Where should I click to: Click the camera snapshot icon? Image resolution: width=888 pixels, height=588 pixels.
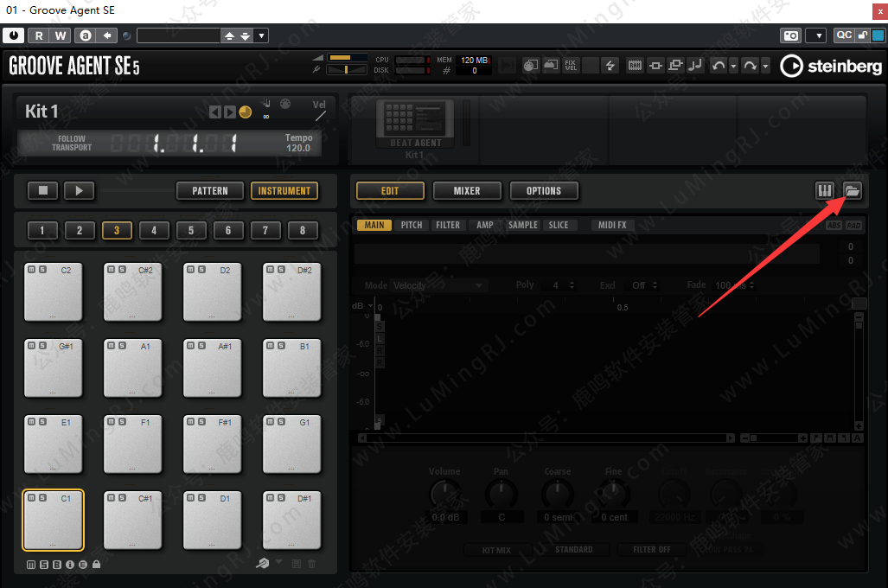[x=790, y=35]
